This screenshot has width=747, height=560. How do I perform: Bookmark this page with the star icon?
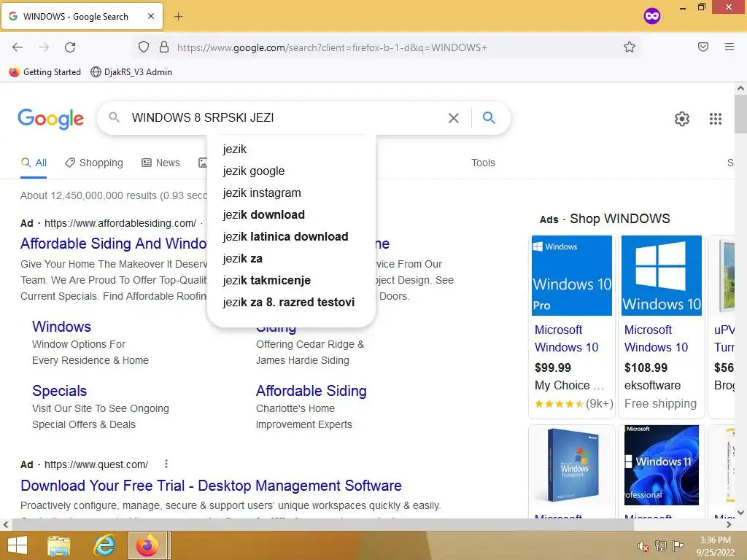[630, 47]
